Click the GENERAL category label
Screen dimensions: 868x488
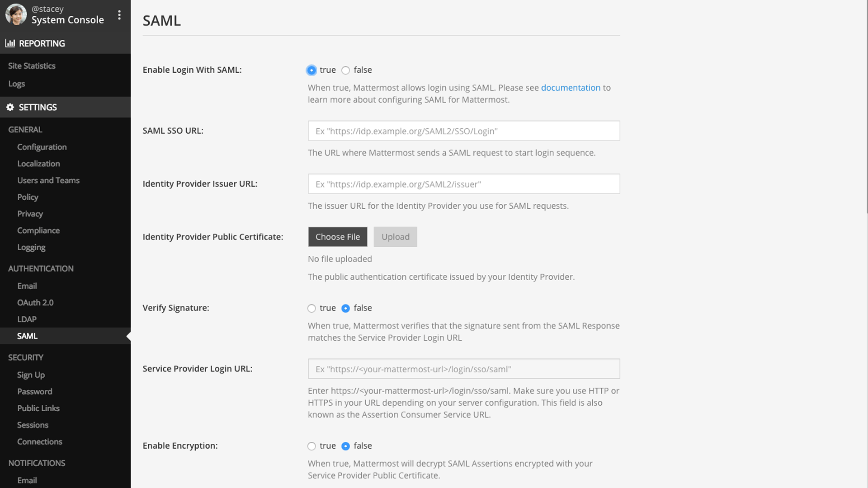[x=25, y=130]
